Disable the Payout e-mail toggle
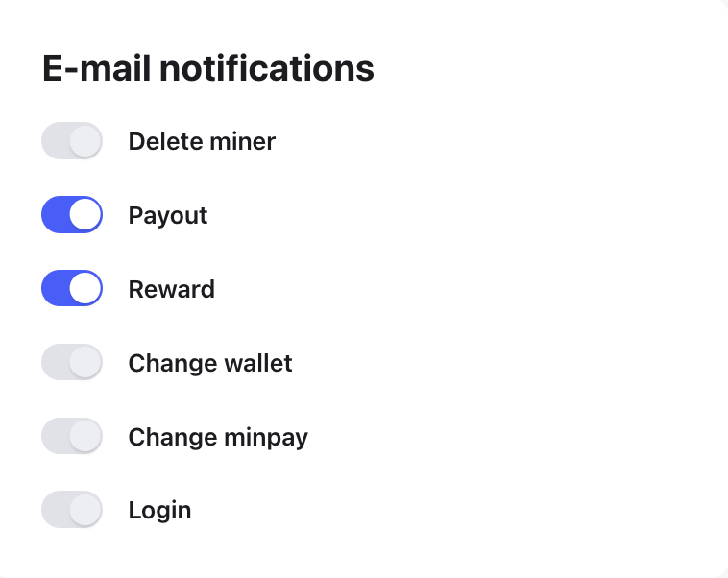 click(71, 215)
